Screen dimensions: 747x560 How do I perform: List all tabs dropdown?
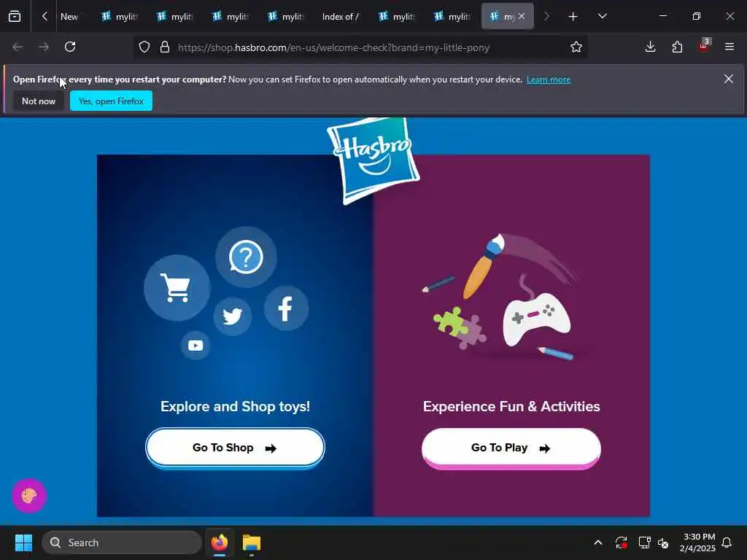pos(602,17)
